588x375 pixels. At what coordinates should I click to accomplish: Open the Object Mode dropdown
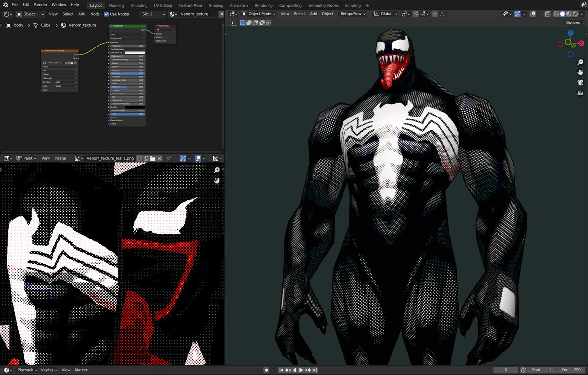coord(258,14)
